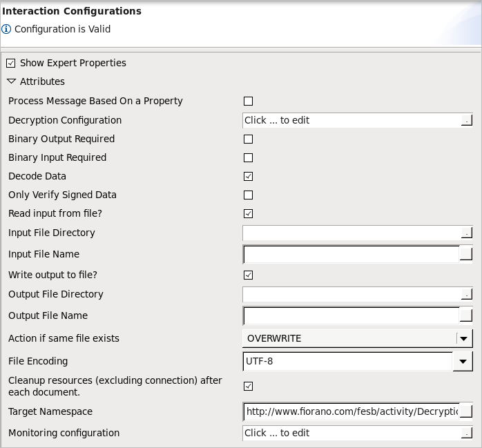This screenshot has height=448, width=482.
Task: Disable the Decode Data checkbox
Action: coord(248,177)
